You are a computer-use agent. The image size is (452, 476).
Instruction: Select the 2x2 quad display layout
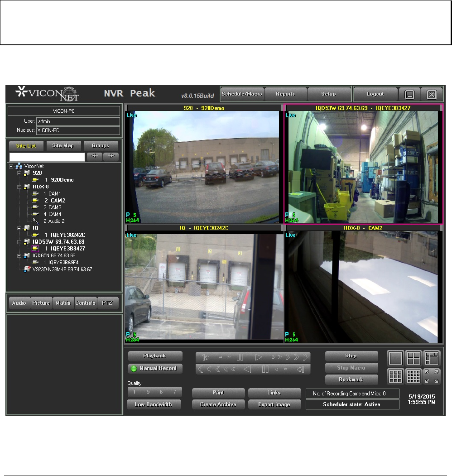click(414, 358)
